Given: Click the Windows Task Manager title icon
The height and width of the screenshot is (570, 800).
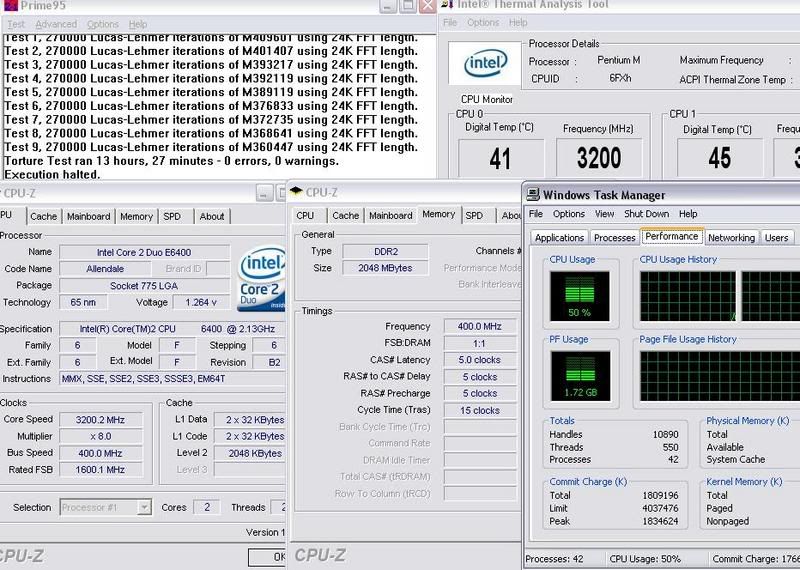Looking at the screenshot, I should [x=533, y=194].
